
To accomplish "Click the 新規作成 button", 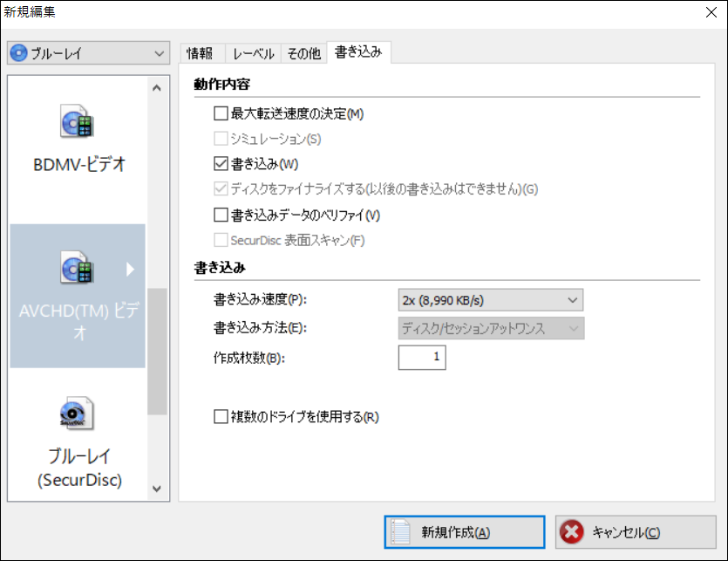I will (x=465, y=531).
